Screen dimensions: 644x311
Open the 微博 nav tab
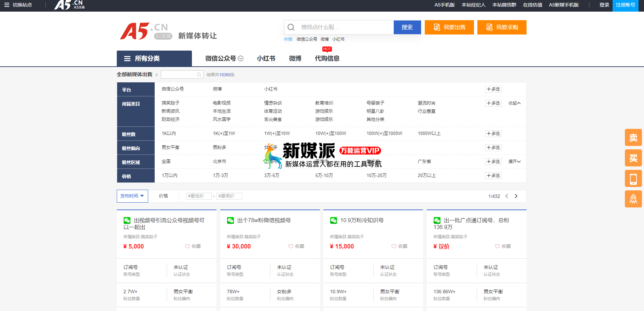tap(295, 58)
